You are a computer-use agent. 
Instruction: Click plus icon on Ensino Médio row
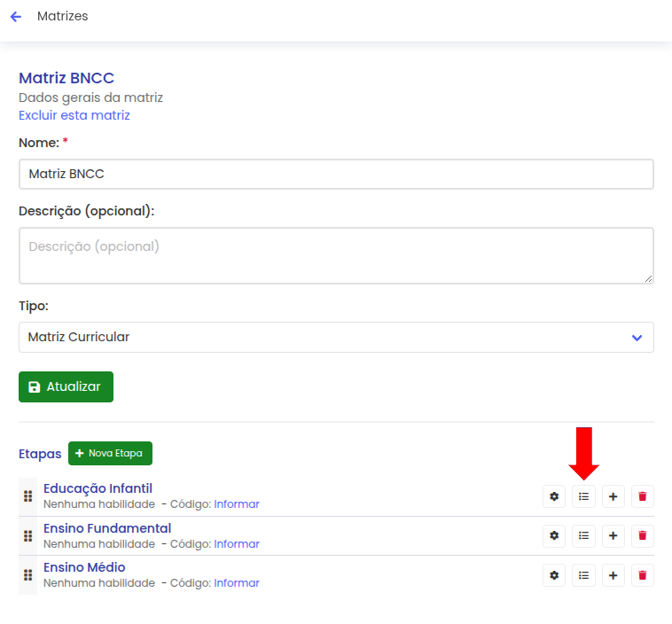(613, 575)
